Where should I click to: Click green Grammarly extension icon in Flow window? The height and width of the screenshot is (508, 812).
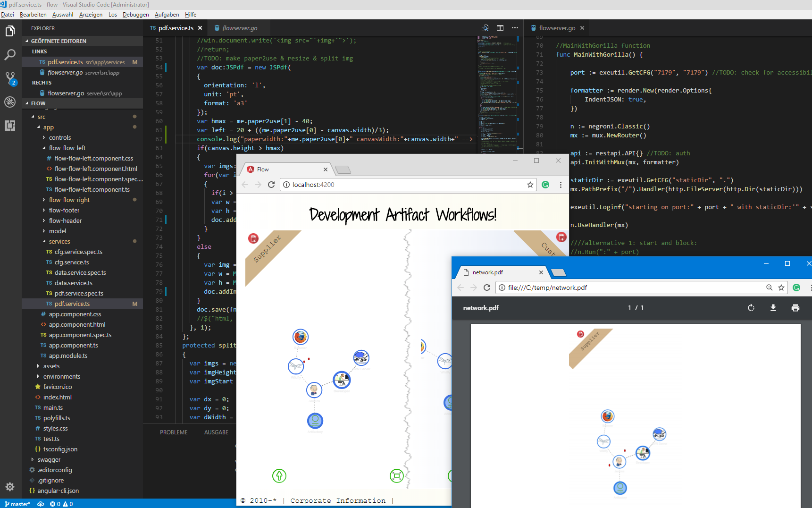(x=545, y=185)
